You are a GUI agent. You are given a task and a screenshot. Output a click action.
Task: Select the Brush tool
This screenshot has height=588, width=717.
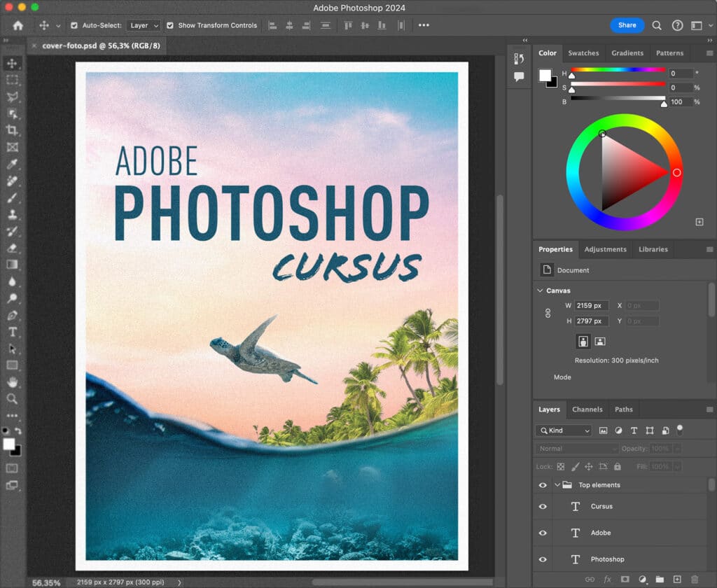pyautogui.click(x=13, y=197)
